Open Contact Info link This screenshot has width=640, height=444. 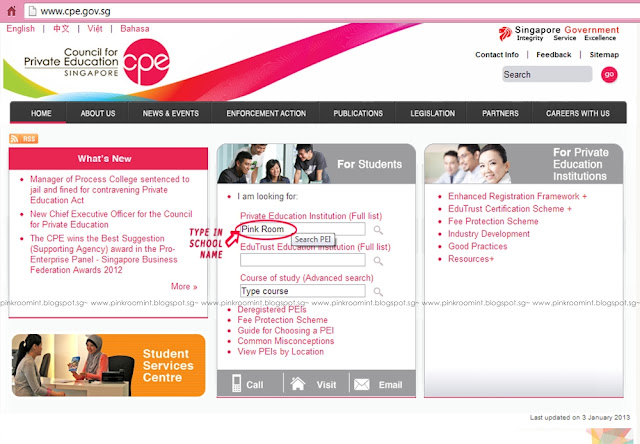click(497, 55)
